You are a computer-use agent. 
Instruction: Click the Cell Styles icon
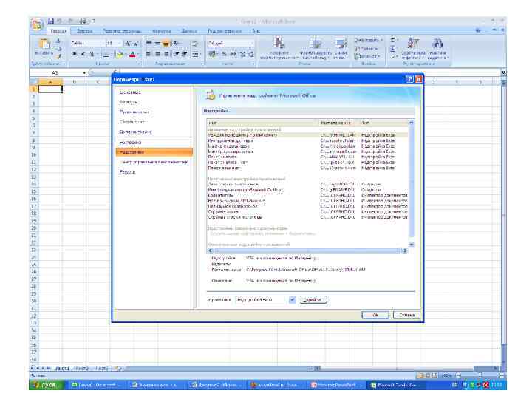point(341,44)
